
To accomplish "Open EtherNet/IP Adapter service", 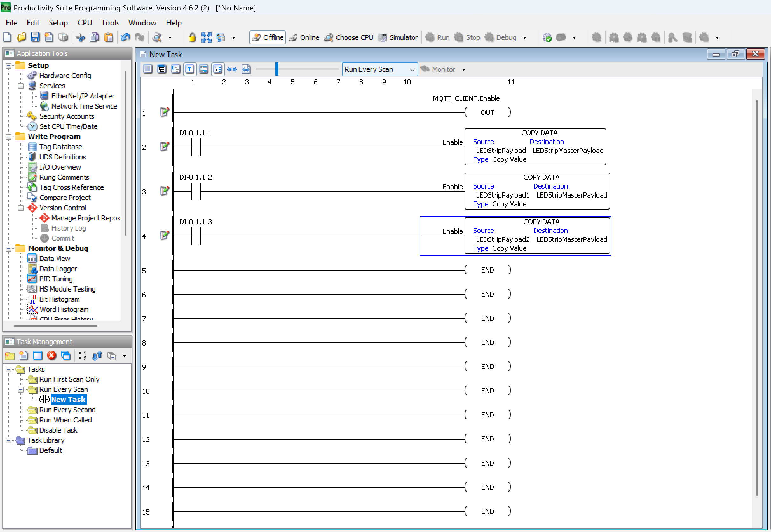I will [x=83, y=96].
